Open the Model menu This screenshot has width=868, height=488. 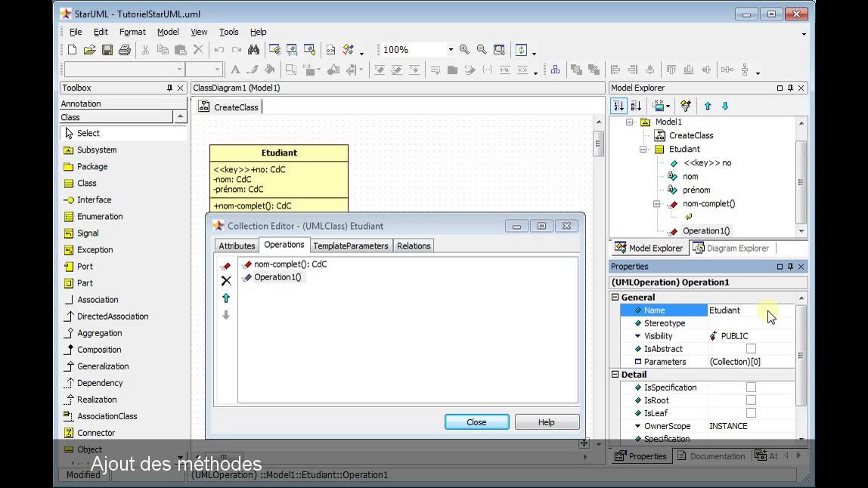point(168,32)
